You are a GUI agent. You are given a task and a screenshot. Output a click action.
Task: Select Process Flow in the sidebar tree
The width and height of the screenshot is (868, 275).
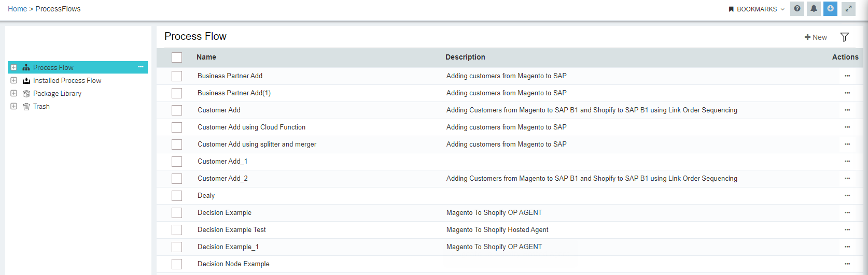tap(53, 68)
